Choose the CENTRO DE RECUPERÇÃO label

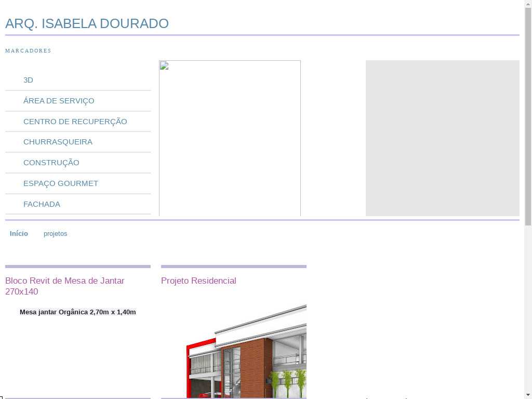pyautogui.click(x=75, y=122)
